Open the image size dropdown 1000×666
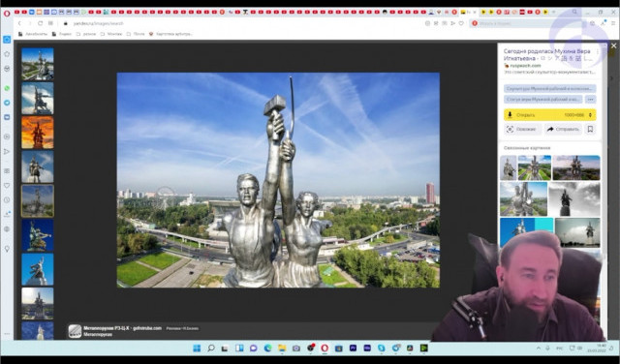 [x=577, y=115]
